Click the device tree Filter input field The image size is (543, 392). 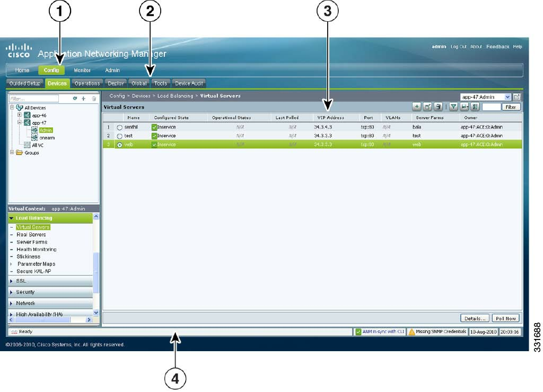tap(33, 99)
